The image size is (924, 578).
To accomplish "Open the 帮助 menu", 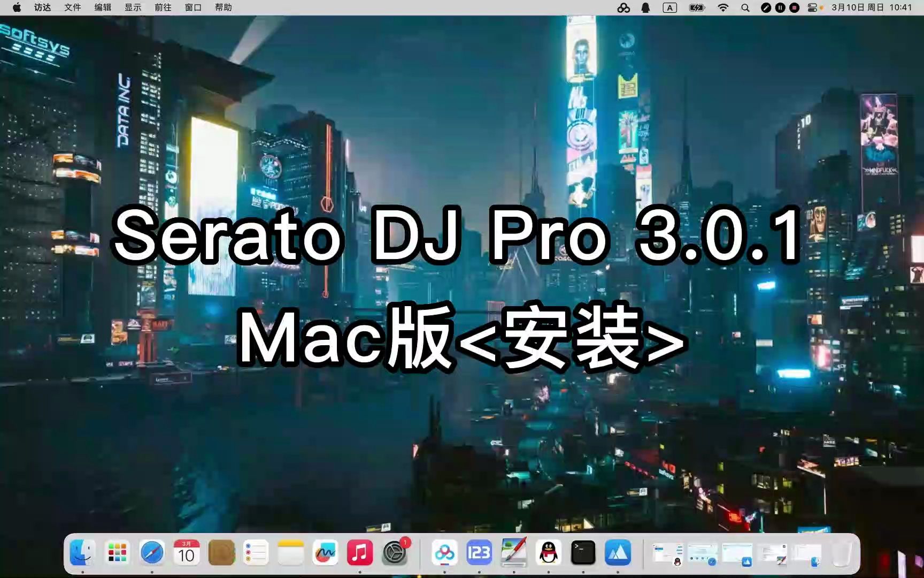I will 224,7.
